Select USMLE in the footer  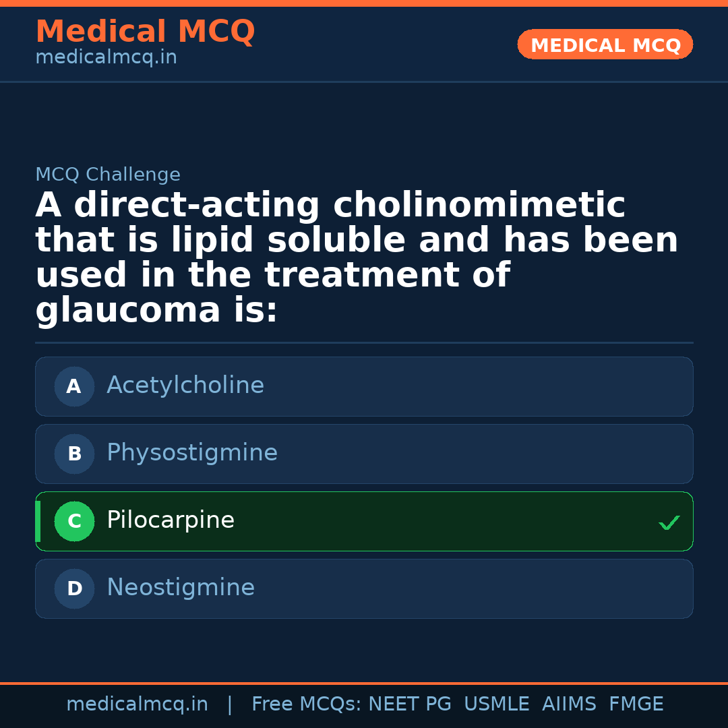click(496, 704)
